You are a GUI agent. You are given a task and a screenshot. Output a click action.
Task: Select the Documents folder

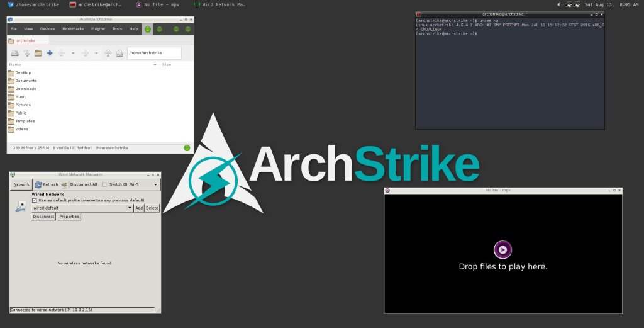[22, 81]
